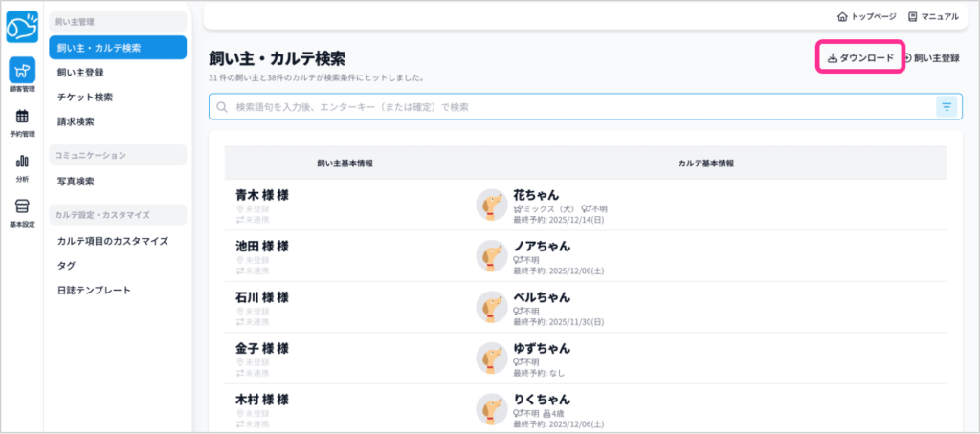This screenshot has height=434, width=980.
Task: Click the ダウンロード button
Action: tap(860, 58)
